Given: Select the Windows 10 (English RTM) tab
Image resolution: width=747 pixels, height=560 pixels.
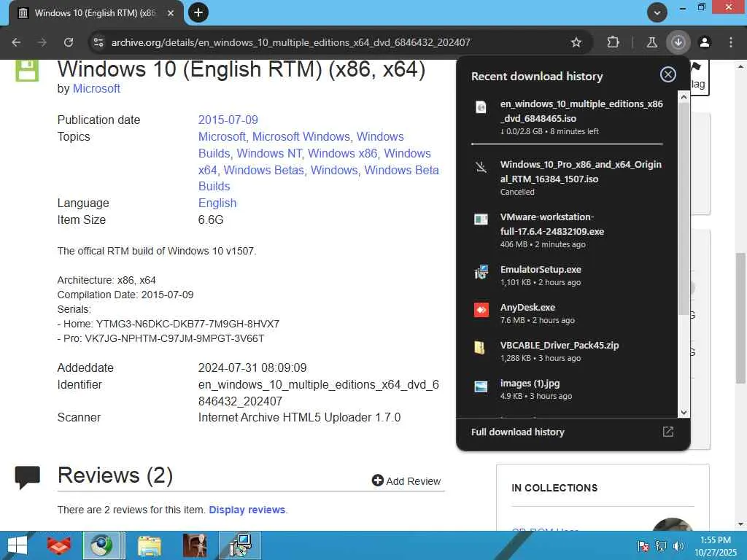Looking at the screenshot, I should pos(97,13).
